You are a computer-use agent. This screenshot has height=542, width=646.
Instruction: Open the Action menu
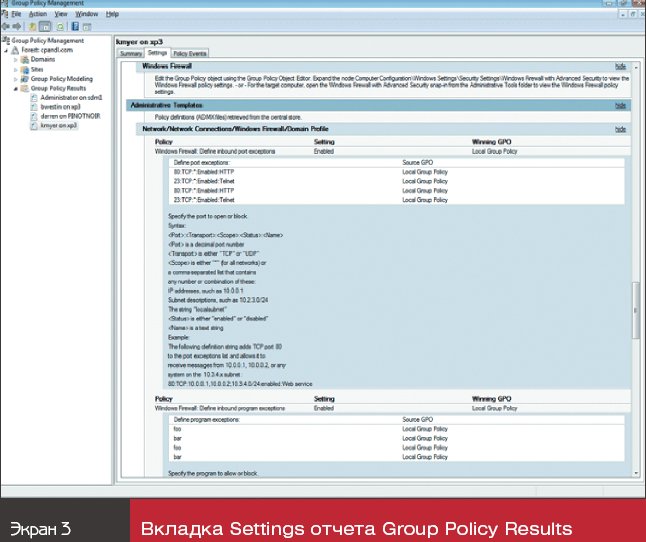point(36,15)
